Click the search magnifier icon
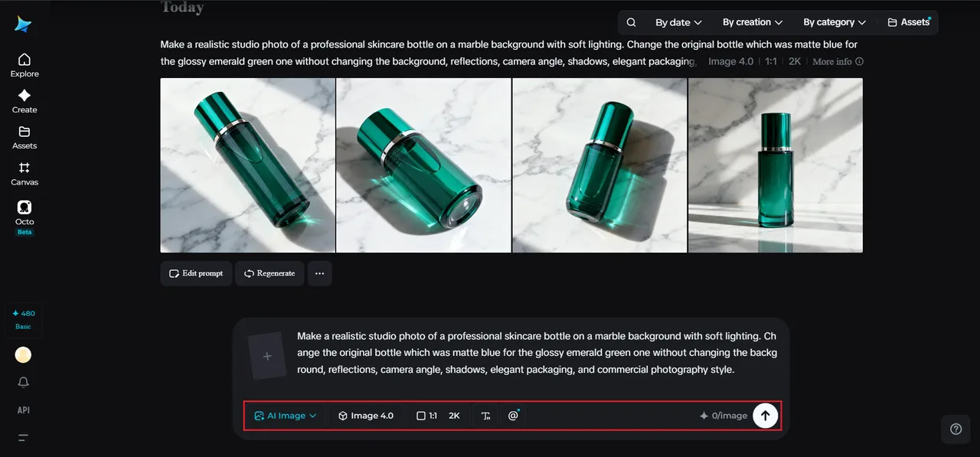The height and width of the screenshot is (457, 980). (x=631, y=22)
